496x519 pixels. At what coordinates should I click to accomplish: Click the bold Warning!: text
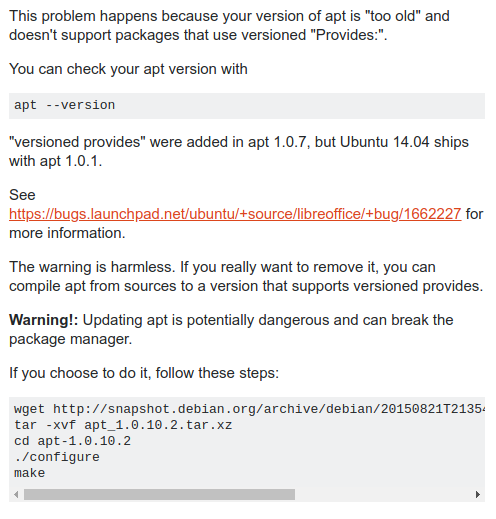(x=44, y=320)
